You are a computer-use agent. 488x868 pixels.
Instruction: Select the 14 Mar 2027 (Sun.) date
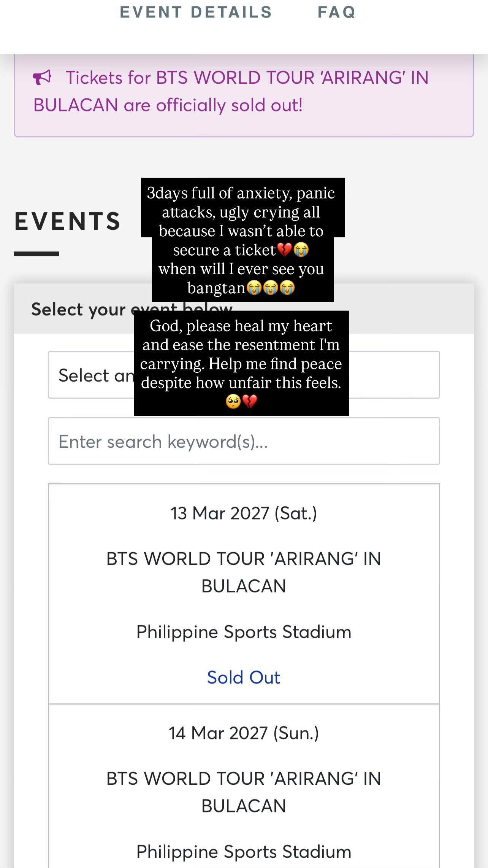pyautogui.click(x=244, y=733)
